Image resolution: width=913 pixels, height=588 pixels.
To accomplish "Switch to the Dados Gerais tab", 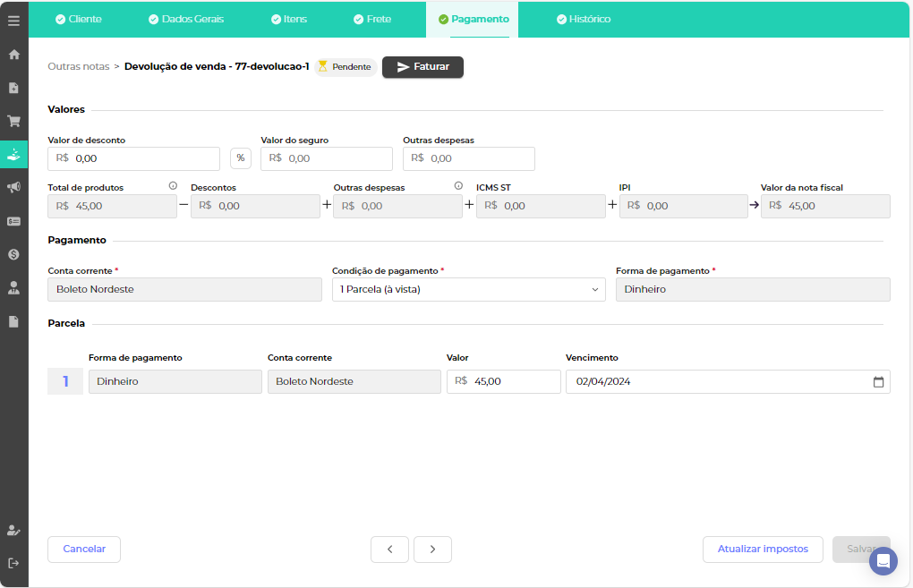I will click(186, 19).
